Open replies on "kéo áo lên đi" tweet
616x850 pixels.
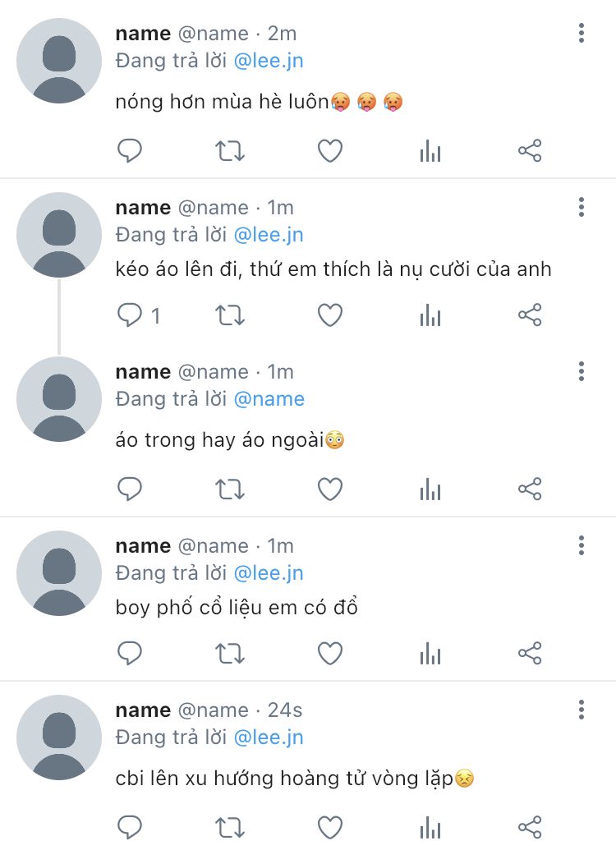pyautogui.click(x=139, y=315)
